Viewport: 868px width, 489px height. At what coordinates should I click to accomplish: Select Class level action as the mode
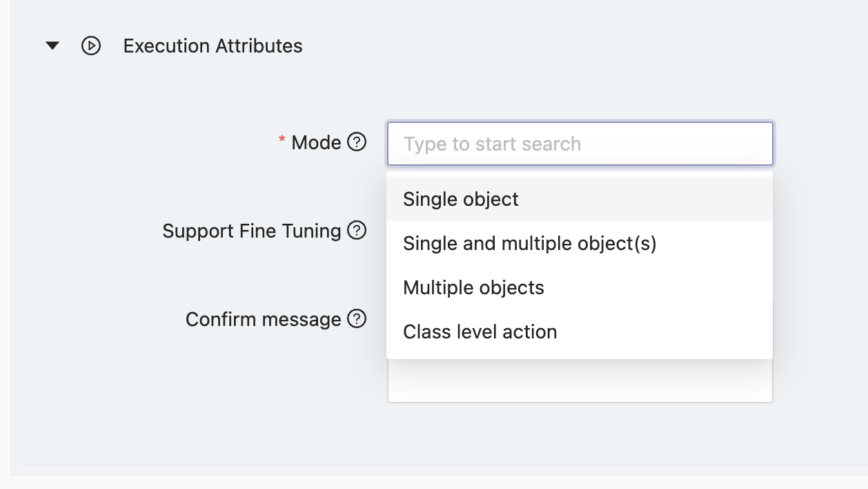pyautogui.click(x=480, y=332)
